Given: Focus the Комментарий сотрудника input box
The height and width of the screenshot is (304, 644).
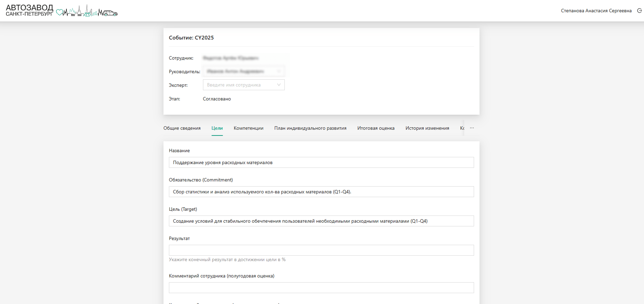Looking at the screenshot, I should (x=321, y=288).
